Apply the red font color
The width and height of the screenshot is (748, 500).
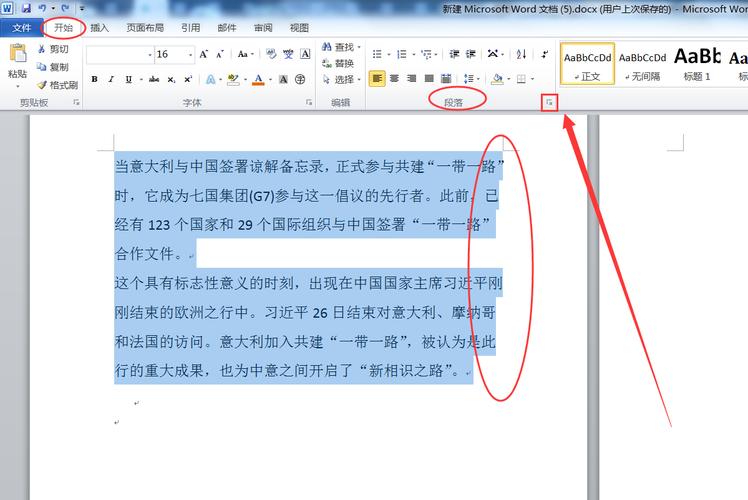tap(258, 79)
